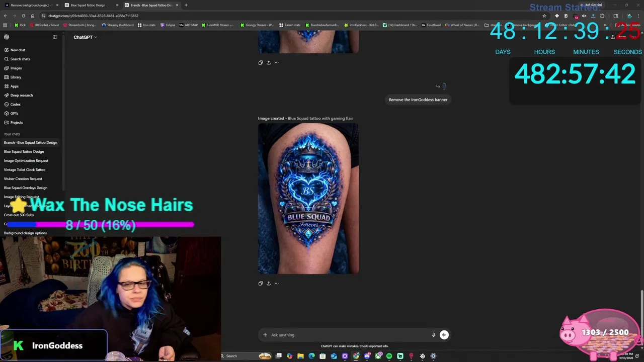Copy the top partially visible image

coord(260,62)
